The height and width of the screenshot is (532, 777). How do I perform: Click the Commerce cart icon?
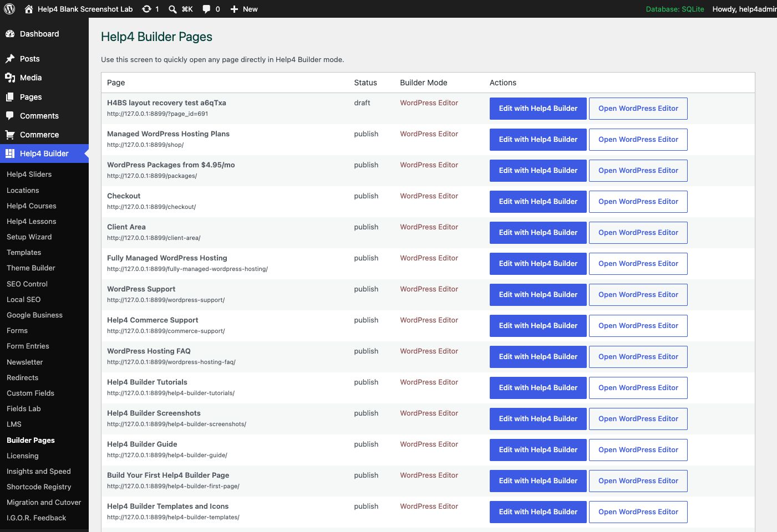click(10, 135)
